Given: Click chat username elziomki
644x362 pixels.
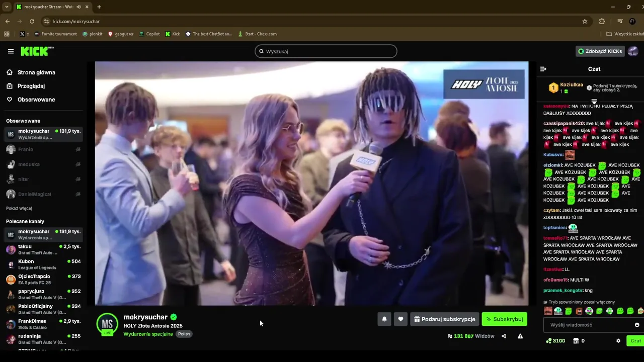Looking at the screenshot, I should pos(553,165).
